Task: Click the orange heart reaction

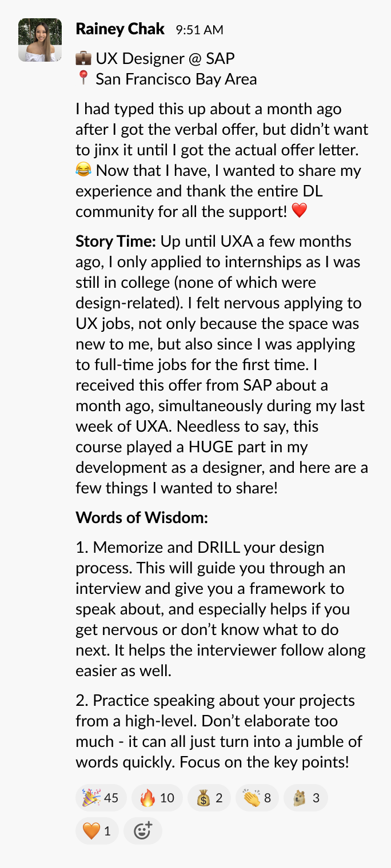Action: pyautogui.click(x=97, y=831)
